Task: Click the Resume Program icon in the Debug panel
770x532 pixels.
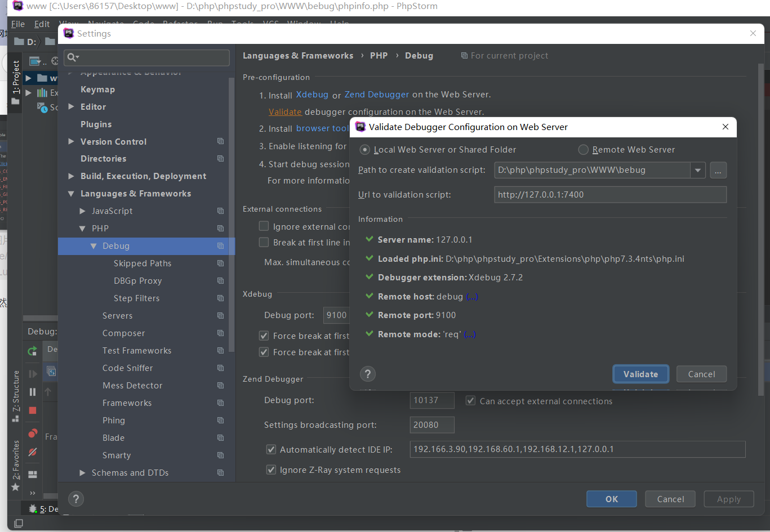Action: (33, 374)
